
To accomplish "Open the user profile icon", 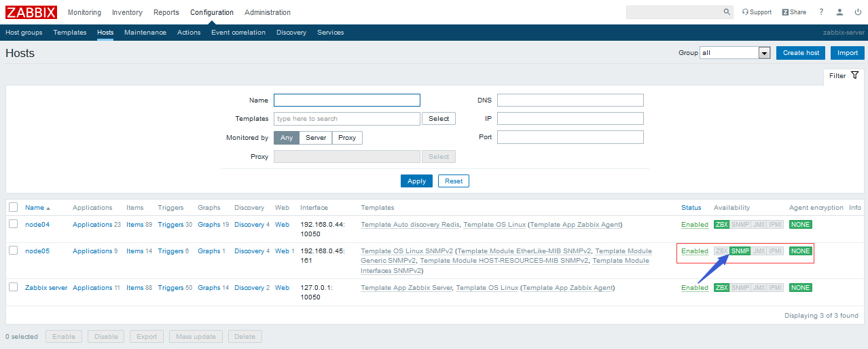I will (x=839, y=12).
